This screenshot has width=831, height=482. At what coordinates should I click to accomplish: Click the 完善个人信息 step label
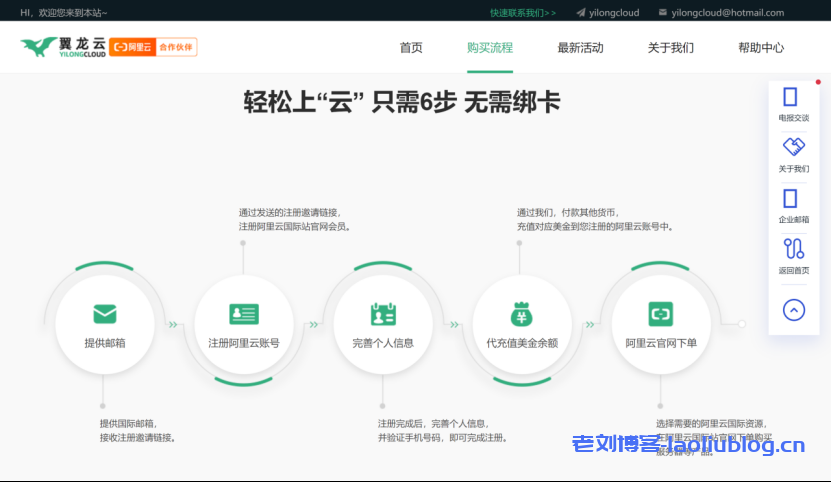tap(383, 343)
